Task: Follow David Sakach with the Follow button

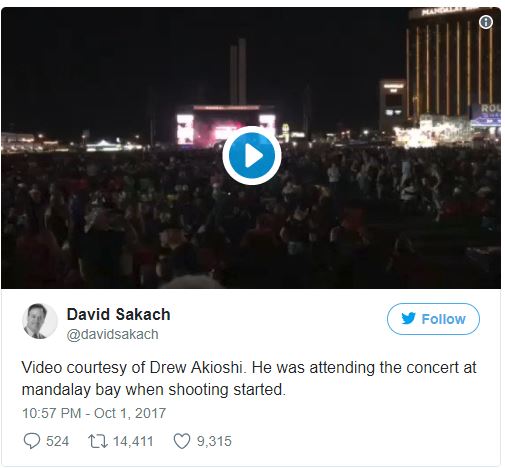Action: pos(433,319)
